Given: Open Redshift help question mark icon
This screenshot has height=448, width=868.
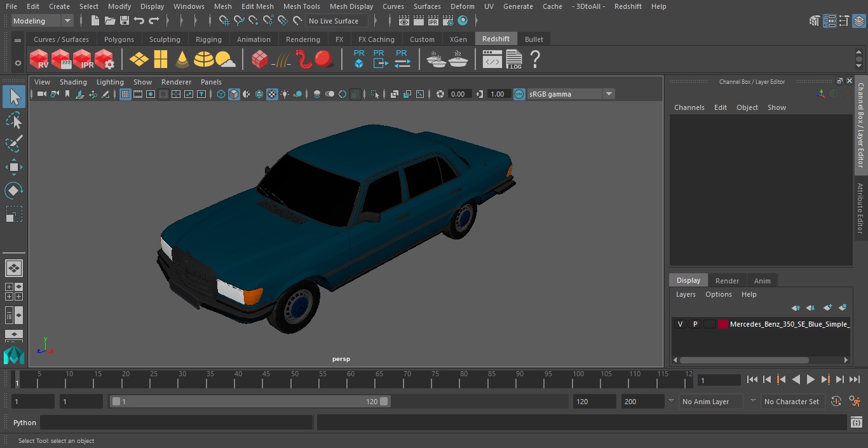Looking at the screenshot, I should 535,60.
